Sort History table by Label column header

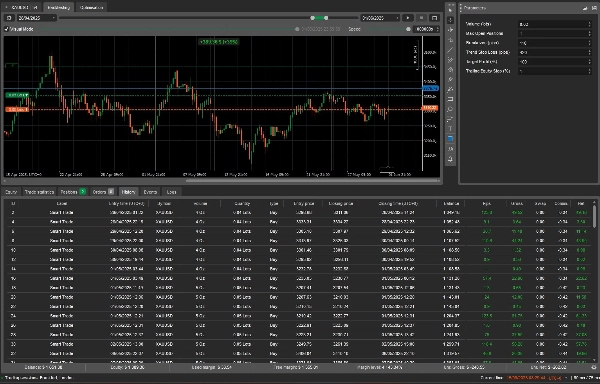tap(62, 203)
